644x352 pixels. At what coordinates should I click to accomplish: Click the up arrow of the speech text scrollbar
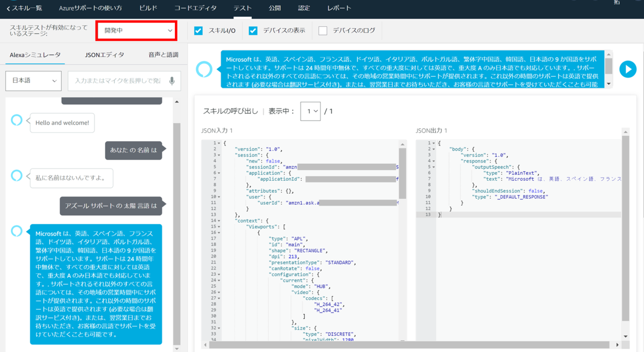(x=609, y=54)
